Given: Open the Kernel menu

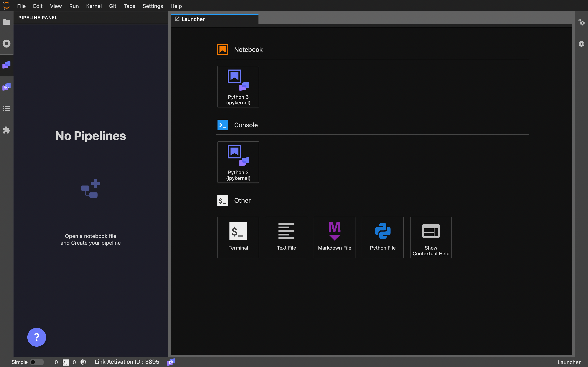Looking at the screenshot, I should tap(94, 6).
